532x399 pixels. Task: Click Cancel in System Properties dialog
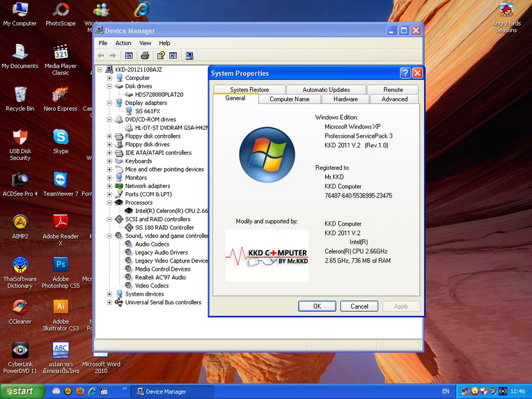[x=359, y=306]
